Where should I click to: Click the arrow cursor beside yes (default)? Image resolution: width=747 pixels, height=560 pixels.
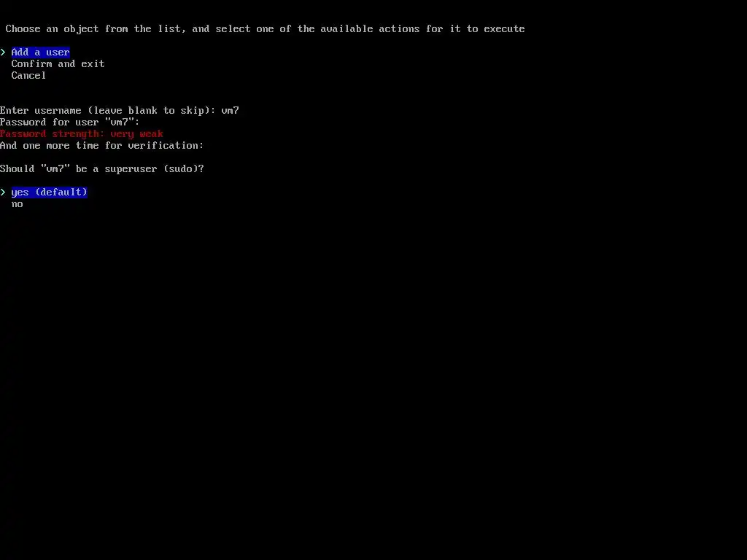3,192
